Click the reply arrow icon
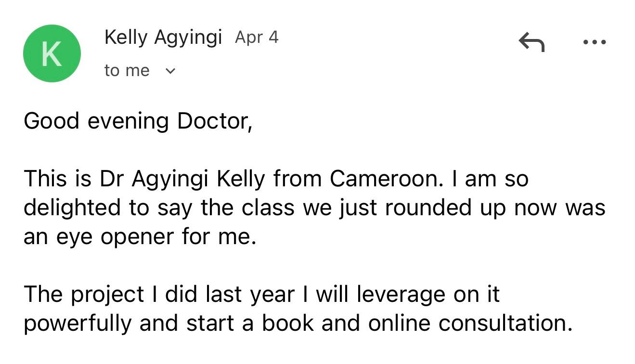Viewport: 635px width, 364px height. [x=531, y=42]
